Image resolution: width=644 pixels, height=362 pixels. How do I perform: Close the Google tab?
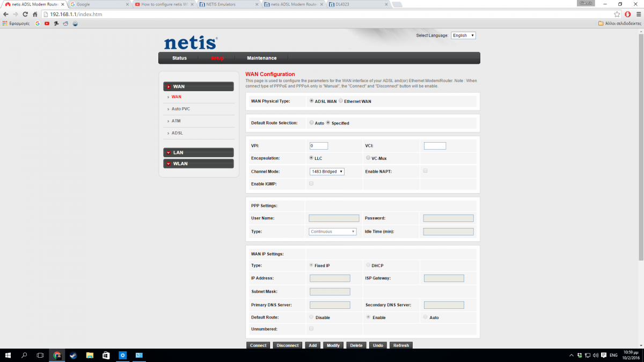tap(127, 4)
